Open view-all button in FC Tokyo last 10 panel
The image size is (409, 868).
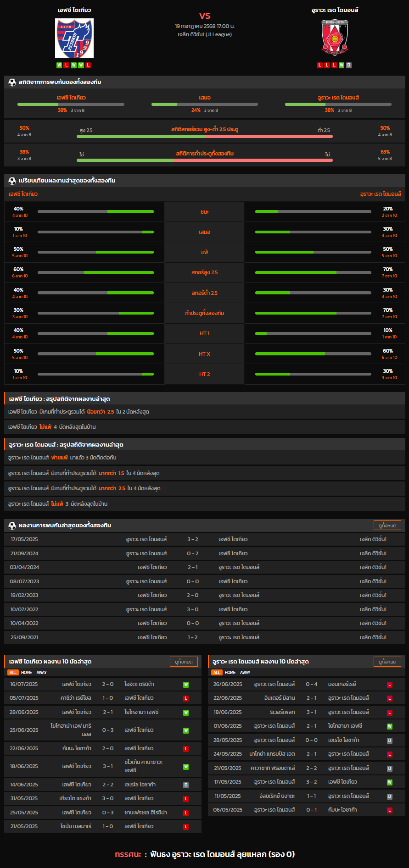(184, 662)
